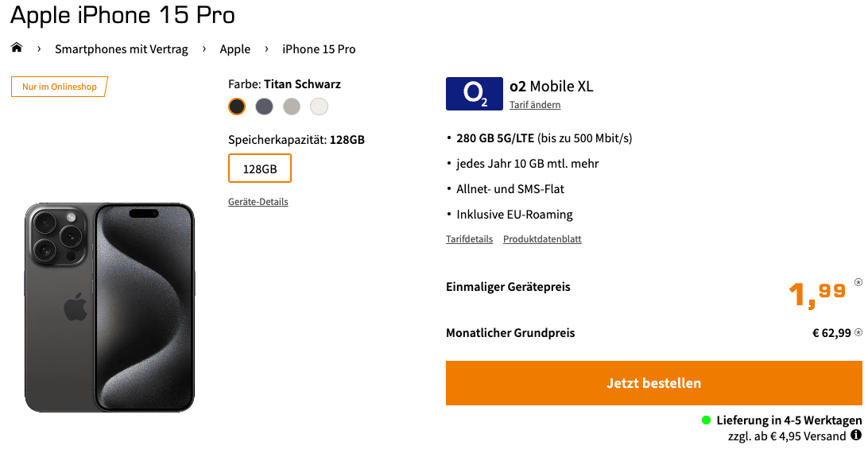Screen dimensions: 868x457
Task: Open the Produktdatenblatt
Action: [542, 239]
